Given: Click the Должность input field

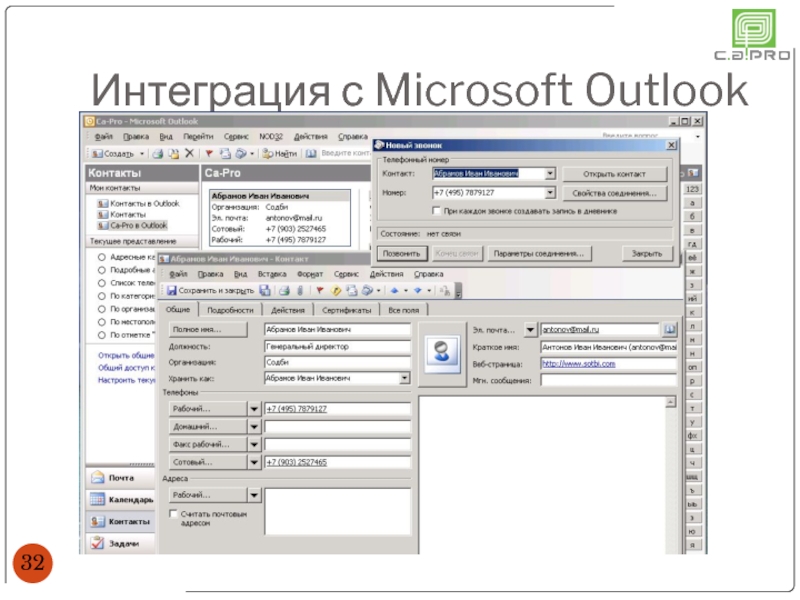Looking at the screenshot, I should point(337,346).
